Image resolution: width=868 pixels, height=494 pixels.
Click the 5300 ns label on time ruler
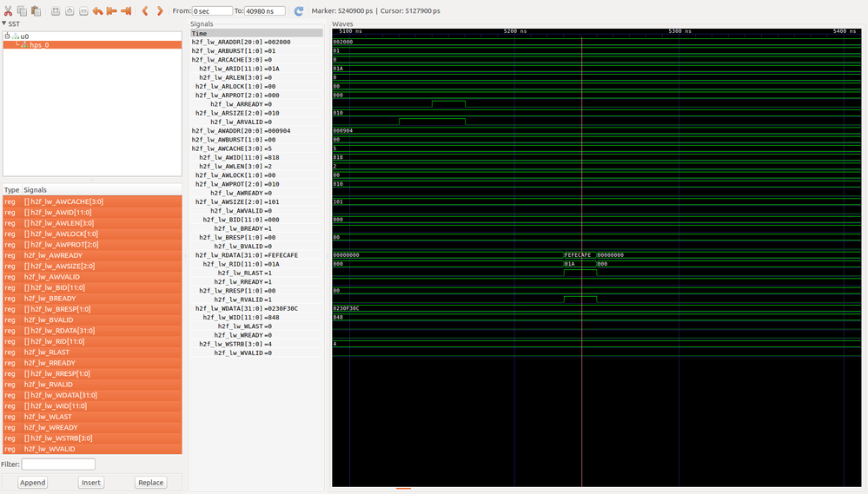679,31
